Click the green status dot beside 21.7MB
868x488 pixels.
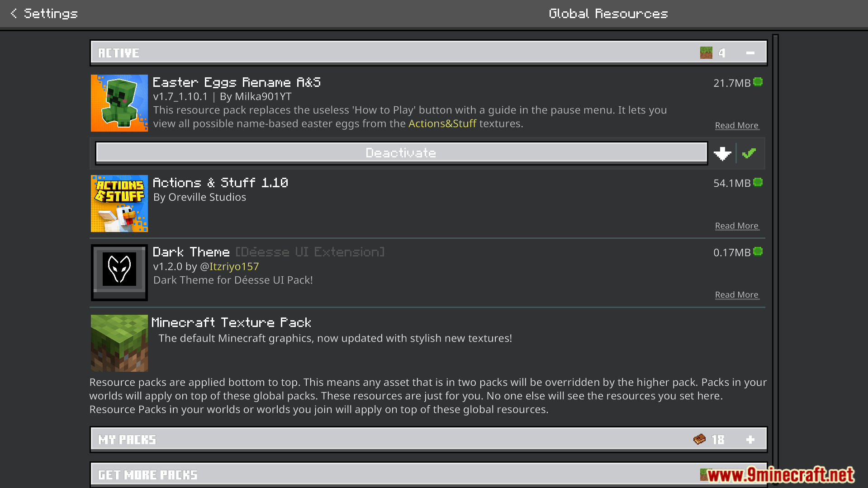point(758,82)
